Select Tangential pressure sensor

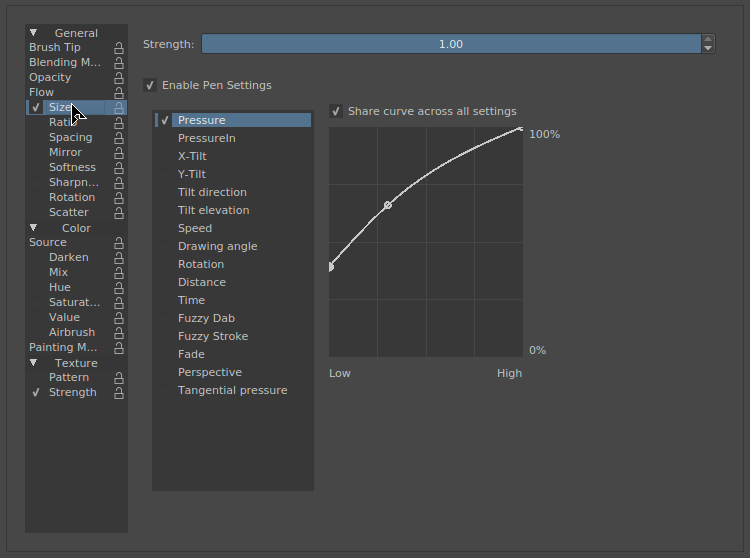(x=233, y=390)
